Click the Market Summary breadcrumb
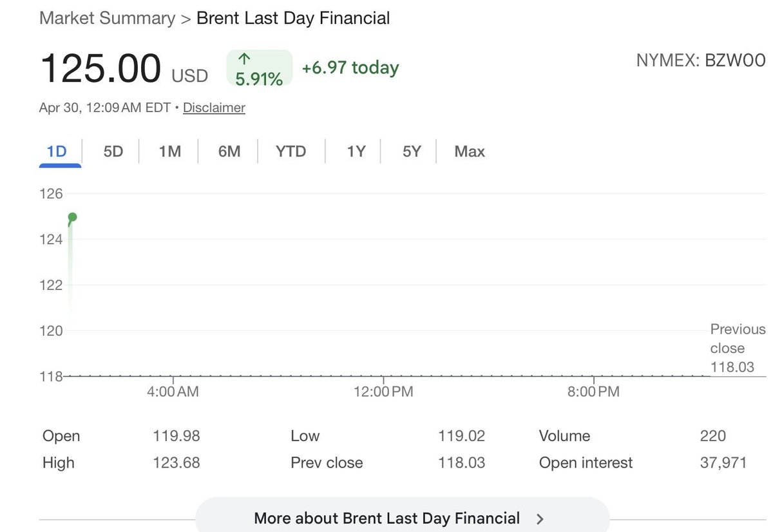This screenshot has height=532, width=773. coord(107,18)
